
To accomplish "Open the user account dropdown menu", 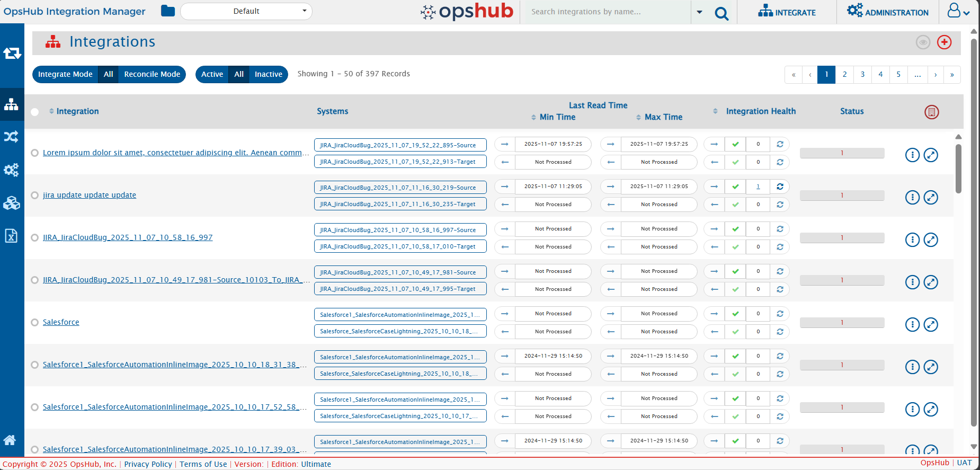I will click(x=958, y=12).
